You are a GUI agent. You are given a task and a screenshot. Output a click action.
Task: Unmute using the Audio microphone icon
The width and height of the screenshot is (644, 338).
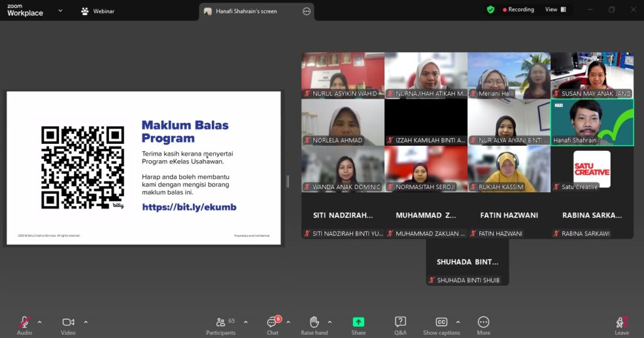(x=25, y=322)
